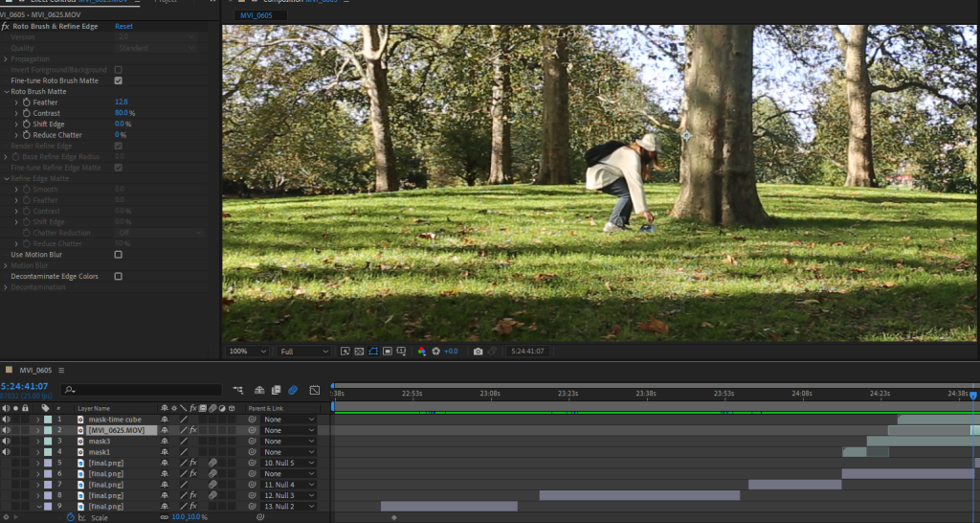Mute audio of the mask1 layer
This screenshot has width=980, height=523.
pyautogui.click(x=7, y=452)
